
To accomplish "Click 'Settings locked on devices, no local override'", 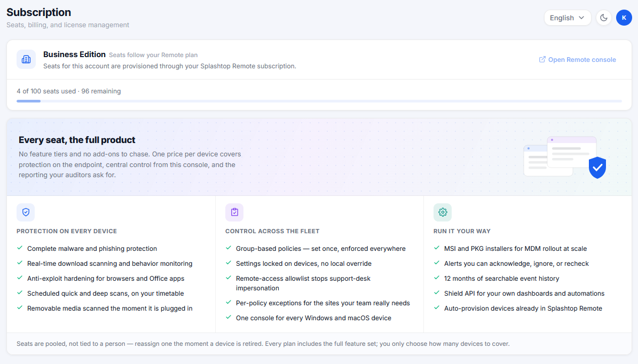I will 304,264.
